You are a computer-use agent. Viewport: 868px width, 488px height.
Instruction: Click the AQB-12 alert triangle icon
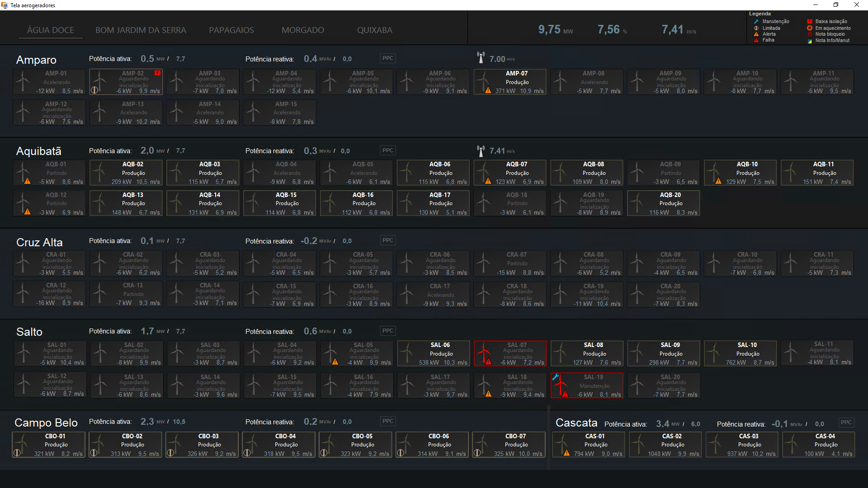point(28,211)
